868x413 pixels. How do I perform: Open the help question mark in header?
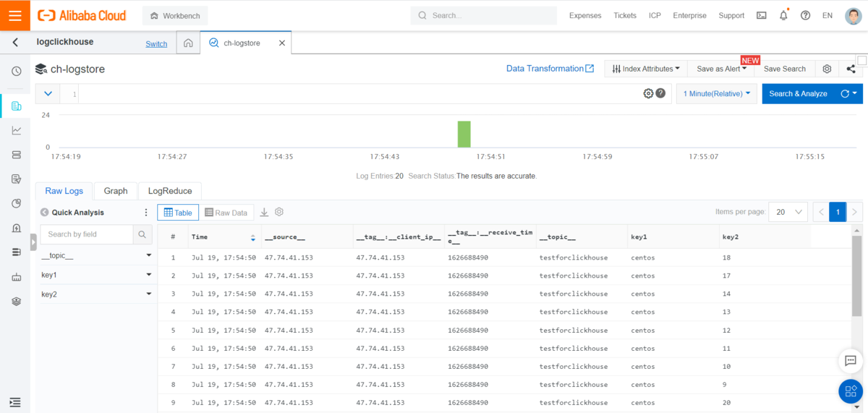coord(805,15)
